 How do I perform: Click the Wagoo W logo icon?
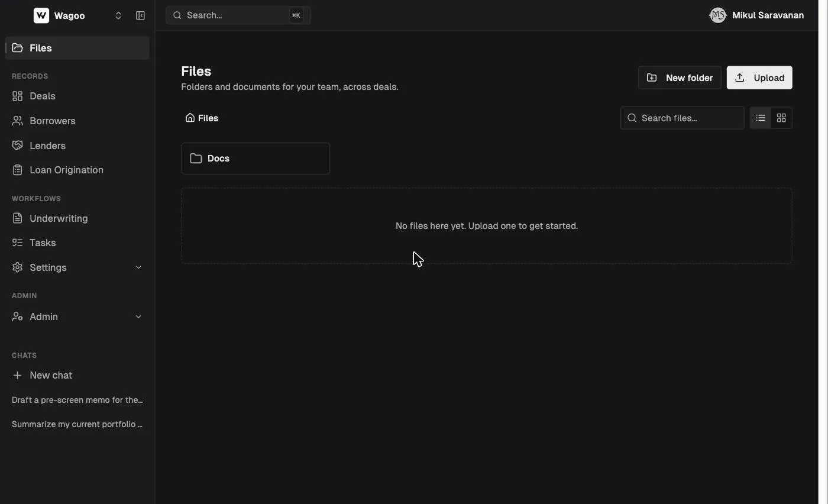(41, 15)
